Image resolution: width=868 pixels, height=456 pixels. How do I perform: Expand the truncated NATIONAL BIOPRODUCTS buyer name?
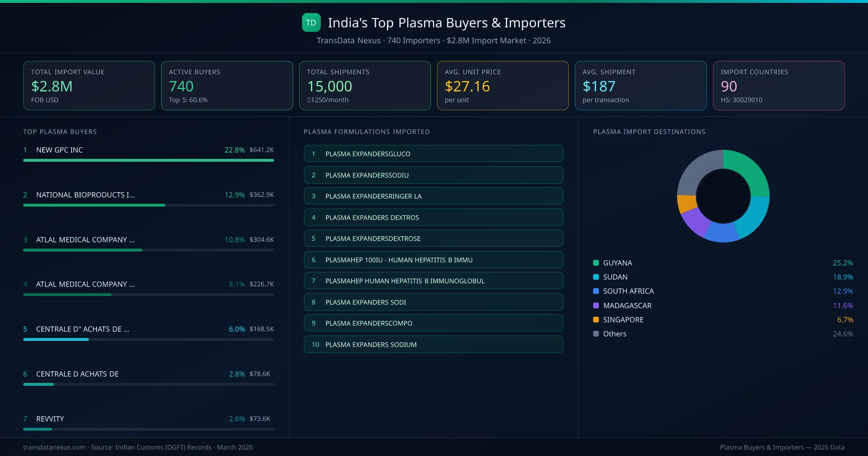[85, 195]
